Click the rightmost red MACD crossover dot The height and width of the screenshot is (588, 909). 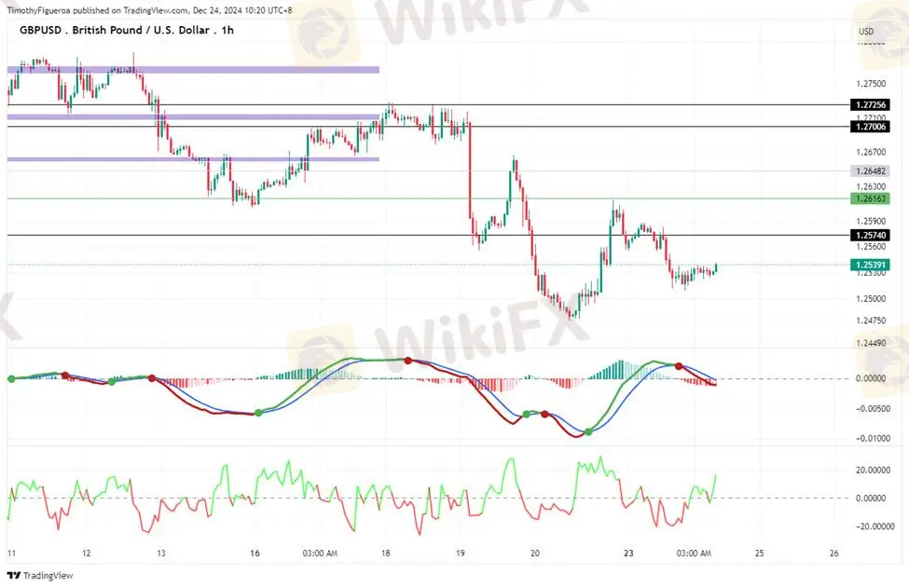pyautogui.click(x=679, y=366)
